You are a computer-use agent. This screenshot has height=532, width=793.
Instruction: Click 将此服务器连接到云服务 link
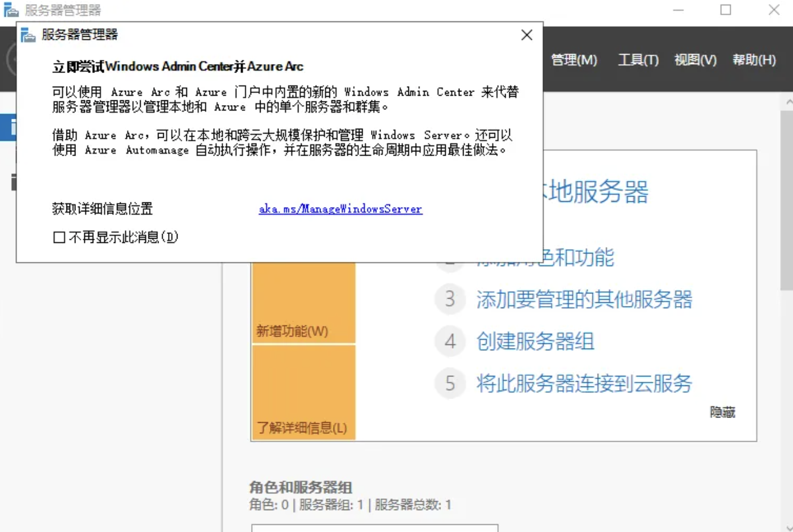584,384
